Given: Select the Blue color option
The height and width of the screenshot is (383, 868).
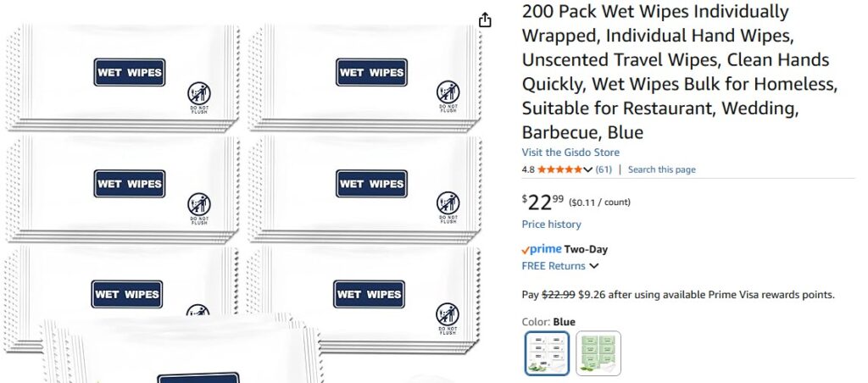Looking at the screenshot, I should (547, 352).
